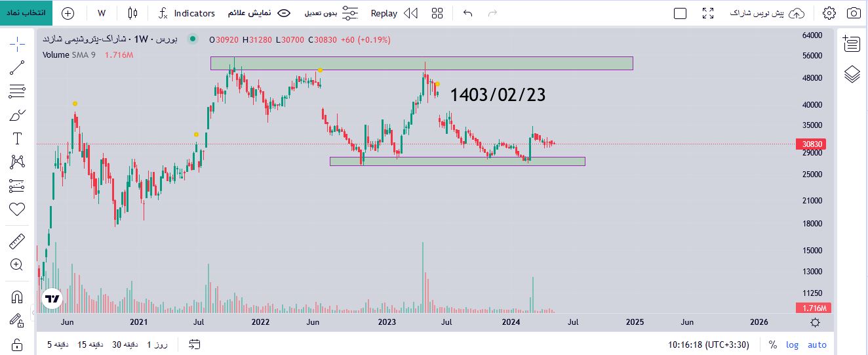
Task: Select the lower green support rectangle
Action: pos(457,161)
